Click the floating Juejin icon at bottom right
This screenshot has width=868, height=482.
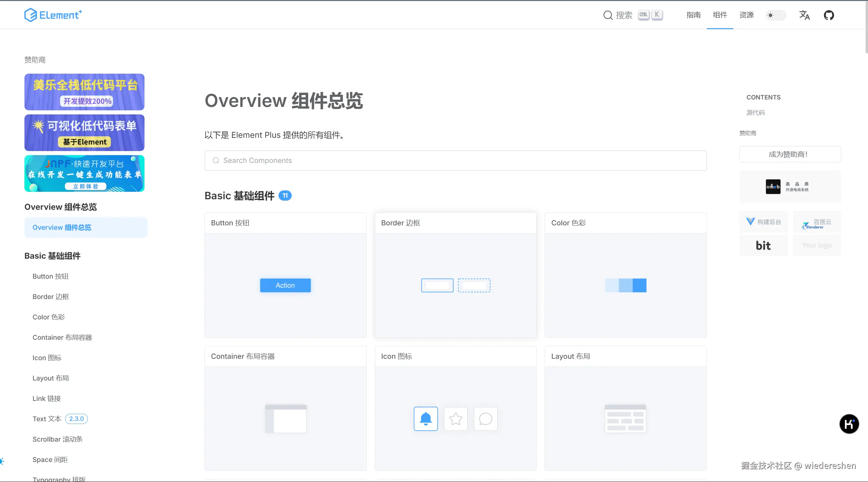pos(849,424)
